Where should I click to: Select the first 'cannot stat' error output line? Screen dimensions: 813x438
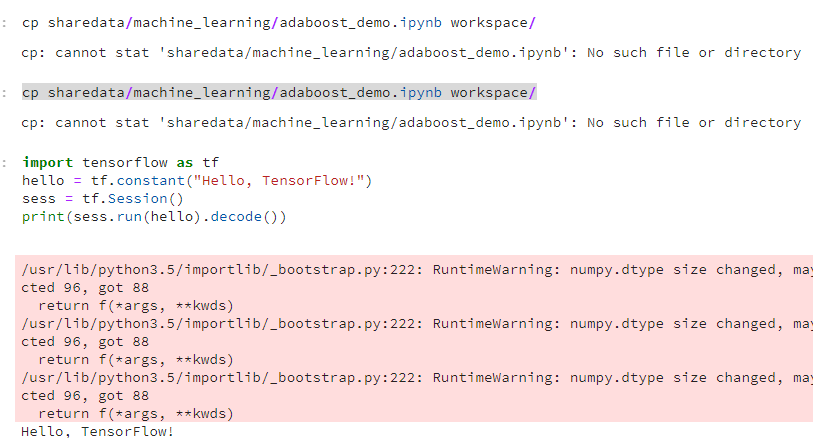[x=411, y=53]
